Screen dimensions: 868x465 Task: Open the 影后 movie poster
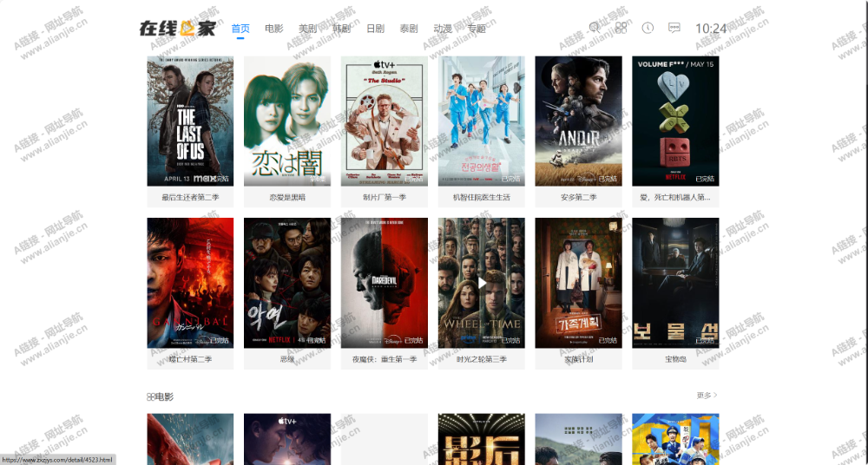(x=482, y=439)
